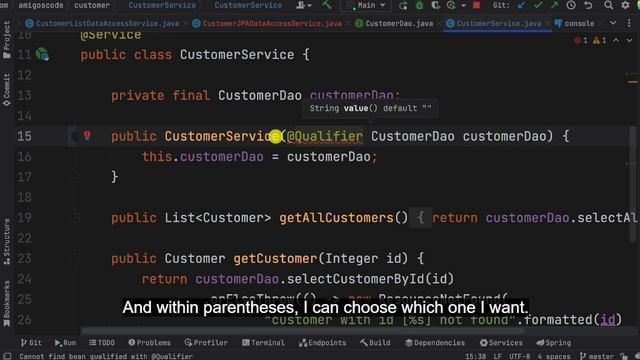The width and height of the screenshot is (640, 360).
Task: Build the project with the hammer icon
Action: [327, 5]
